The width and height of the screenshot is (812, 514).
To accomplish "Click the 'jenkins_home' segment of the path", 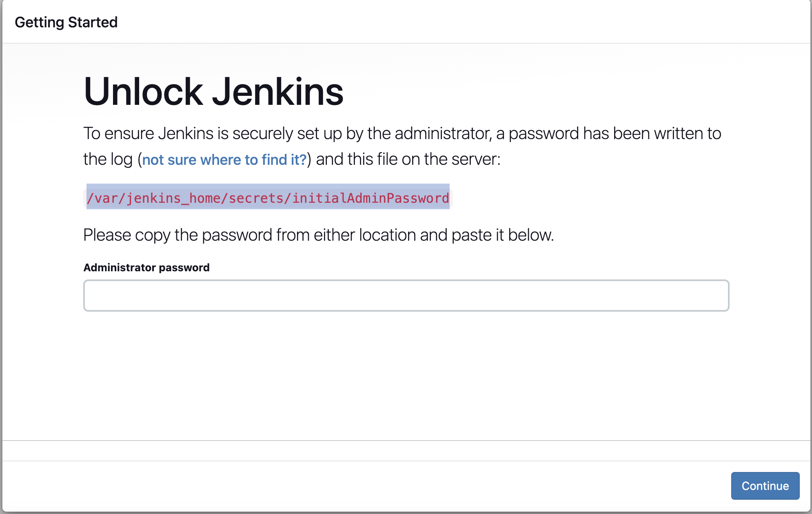I will coord(173,198).
